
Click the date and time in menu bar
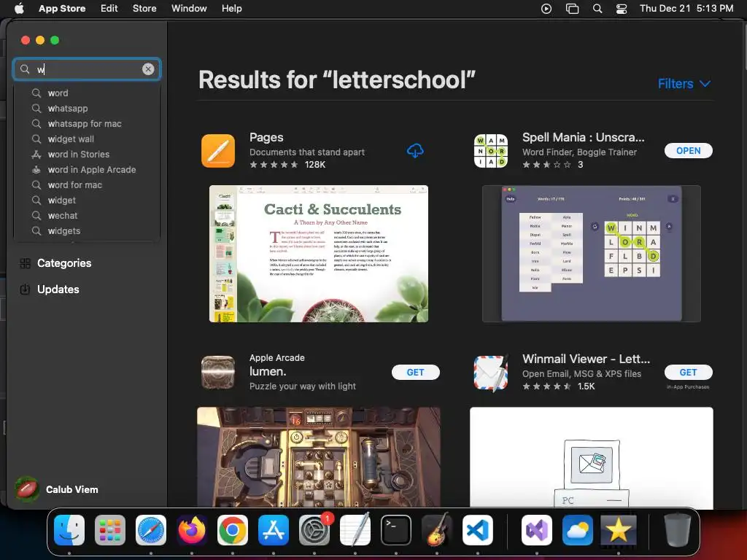[686, 8]
